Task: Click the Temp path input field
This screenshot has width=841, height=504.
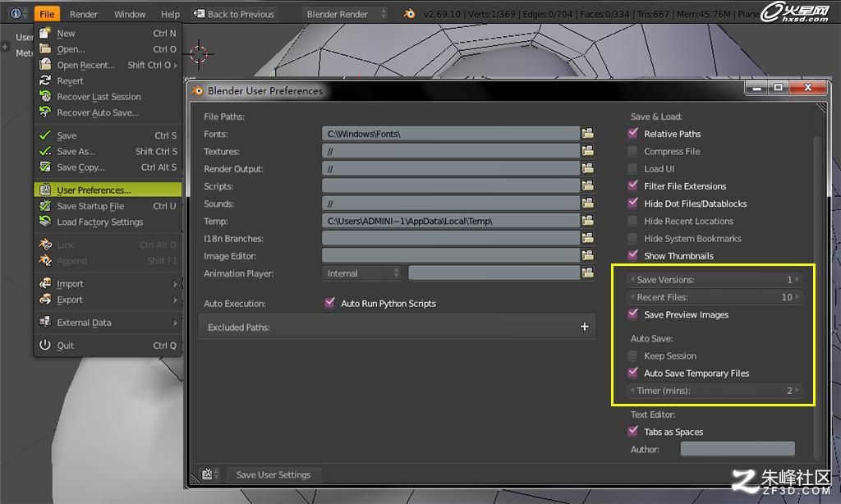Action: click(x=451, y=221)
